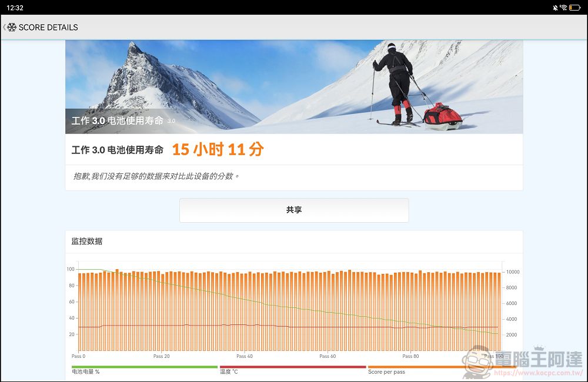Image resolution: width=588 pixels, height=382 pixels.
Task: Tap the Pass 60 axis label
Action: pos(328,356)
